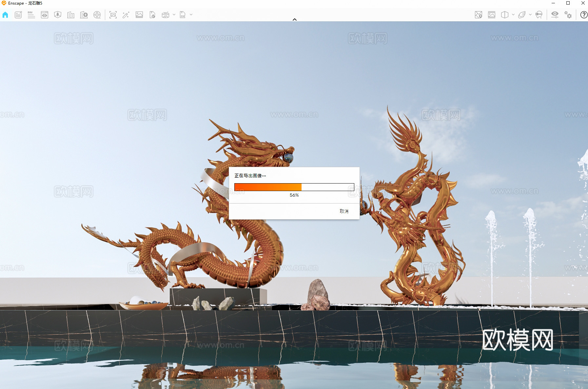Viewport: 588px width, 389px height.
Task: Minimize the Enscape window
Action: pyautogui.click(x=553, y=3)
